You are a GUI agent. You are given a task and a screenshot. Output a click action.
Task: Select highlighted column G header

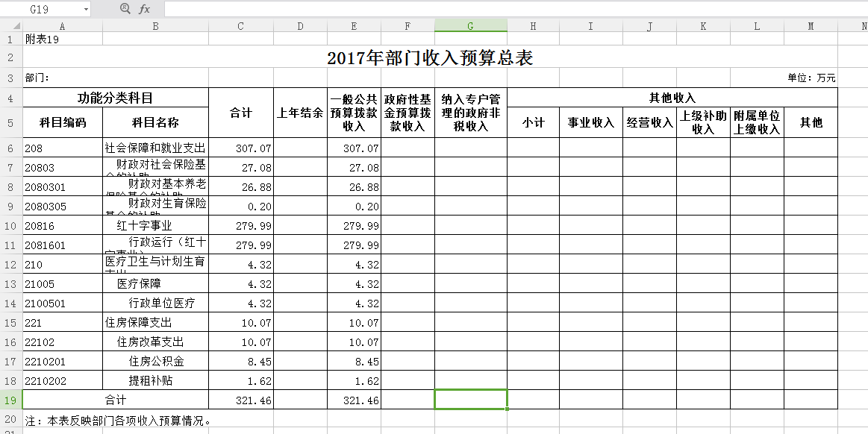coord(470,26)
